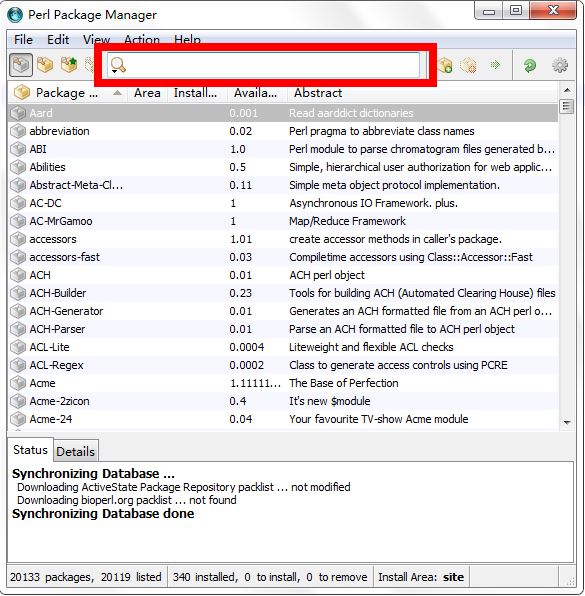
Task: Click 'Install Area: site' status bar text
Action: pyautogui.click(x=421, y=577)
